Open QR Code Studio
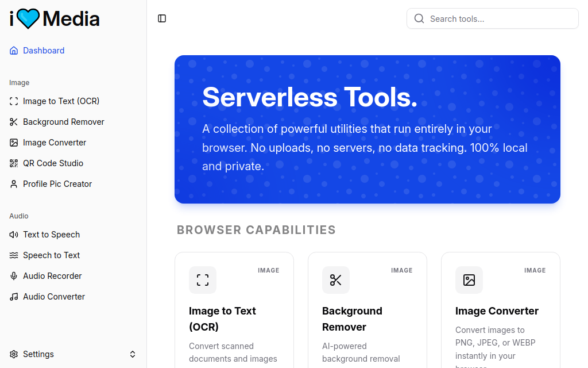588x368 pixels. coord(53,163)
